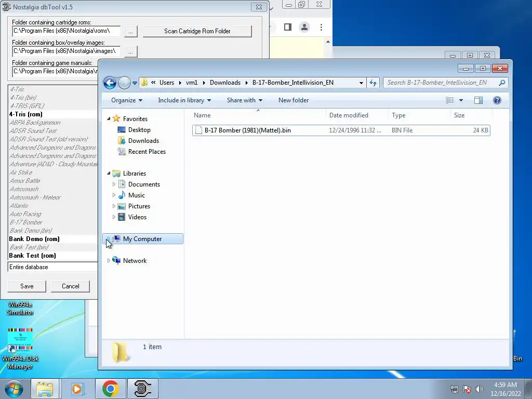532x399 pixels.
Task: Expand the Network node
Action: [x=109, y=261]
